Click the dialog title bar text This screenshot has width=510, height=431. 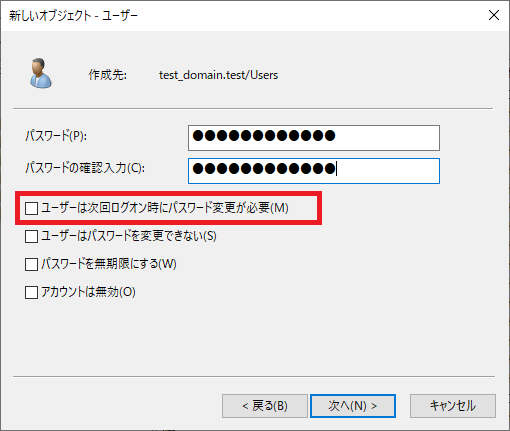tap(73, 16)
